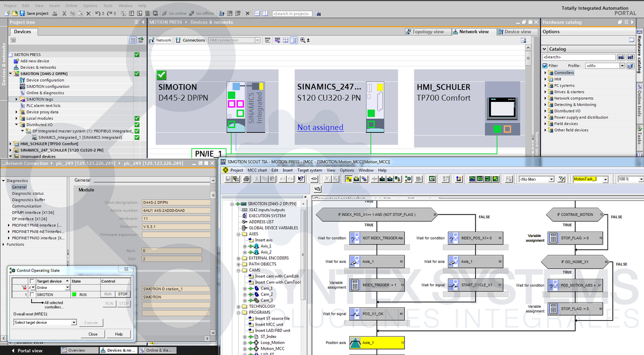Click the Delete X icon in TIA toolbar
The width and height of the screenshot is (644, 355).
88,13
